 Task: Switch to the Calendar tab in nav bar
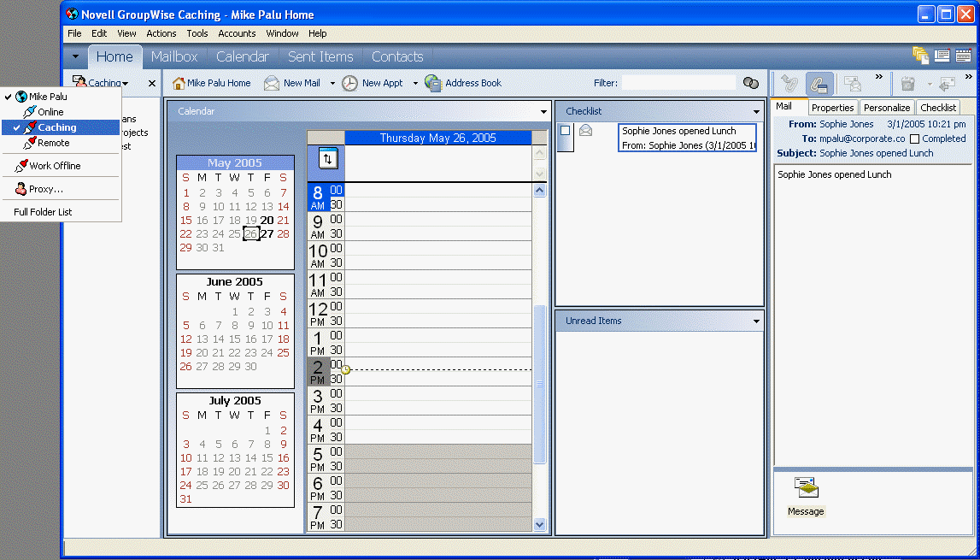pyautogui.click(x=243, y=56)
